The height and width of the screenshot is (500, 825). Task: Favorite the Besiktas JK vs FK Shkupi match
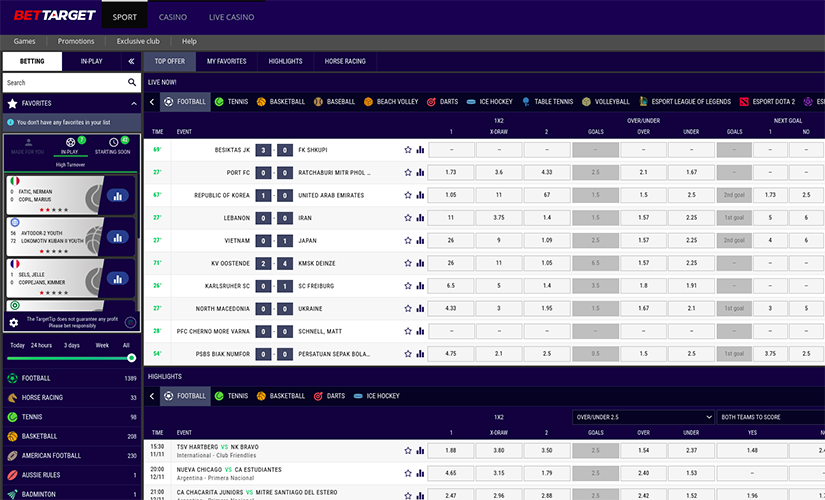[408, 150]
